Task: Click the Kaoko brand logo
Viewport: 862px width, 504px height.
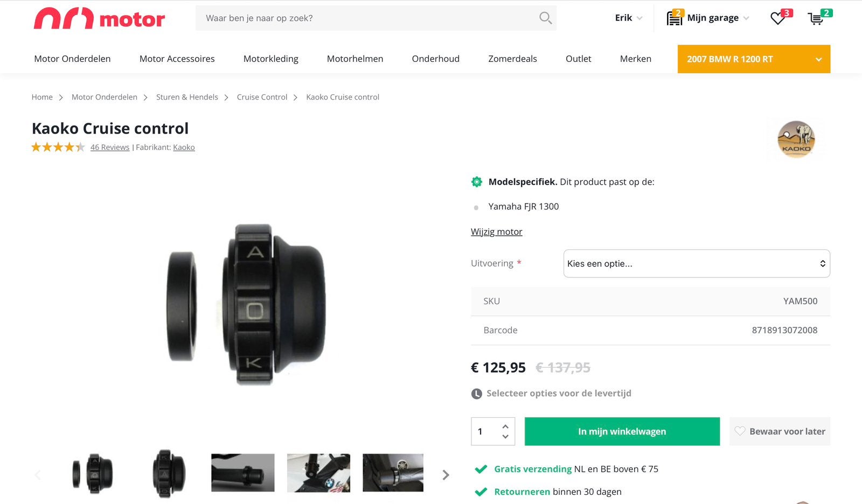Action: coord(796,139)
